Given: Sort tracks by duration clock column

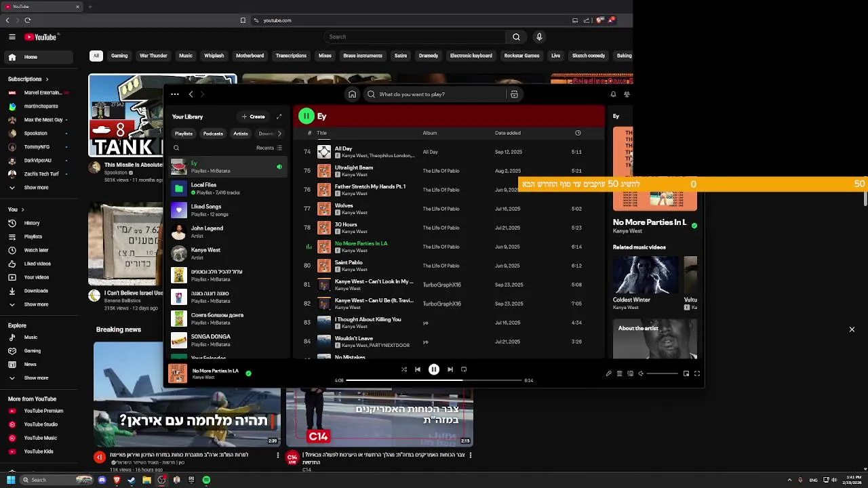Looking at the screenshot, I should point(578,133).
